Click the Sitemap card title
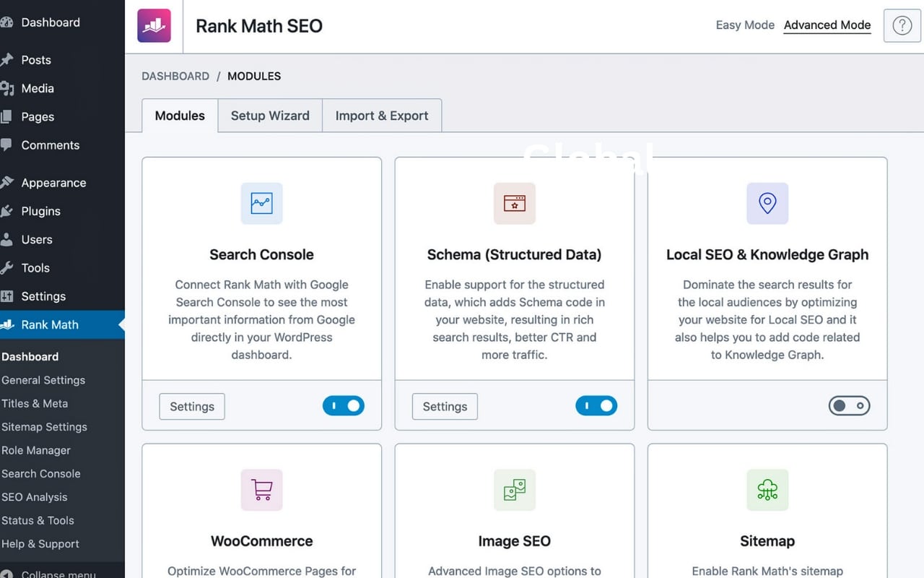This screenshot has width=924, height=578. pos(767,541)
